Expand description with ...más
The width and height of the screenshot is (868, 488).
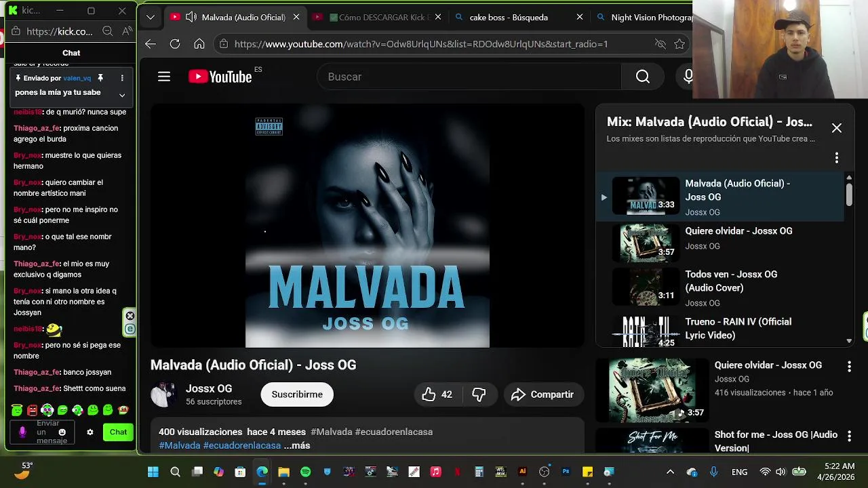click(297, 445)
